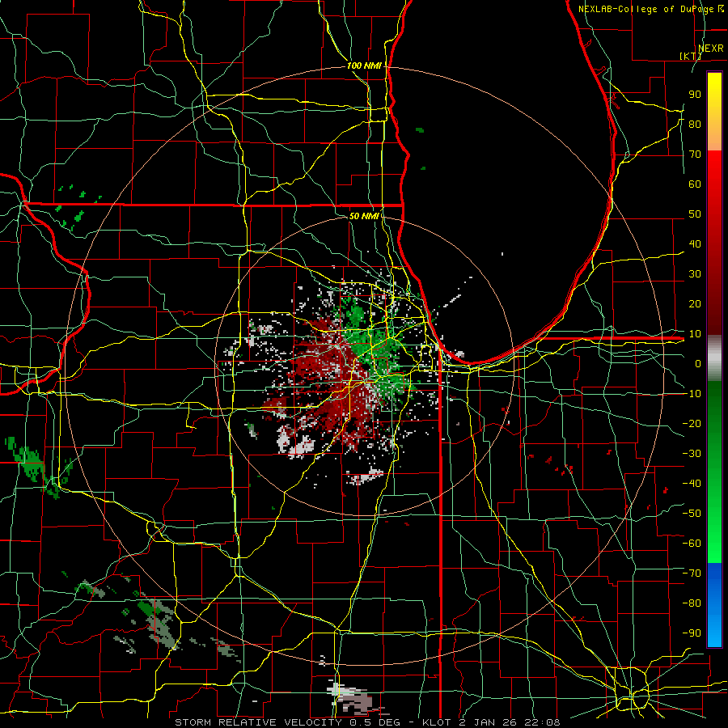Click the 100 NMI range ring label
The width and height of the screenshot is (728, 728).
tap(364, 66)
